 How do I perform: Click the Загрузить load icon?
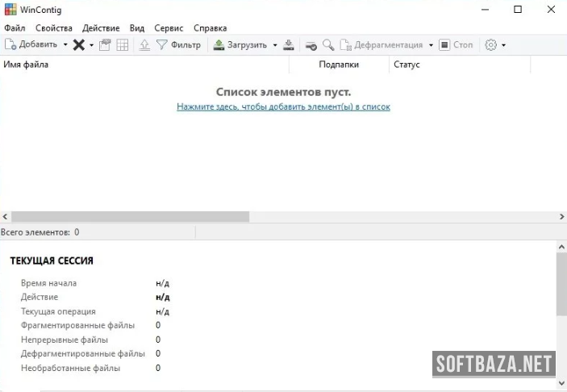click(x=219, y=45)
